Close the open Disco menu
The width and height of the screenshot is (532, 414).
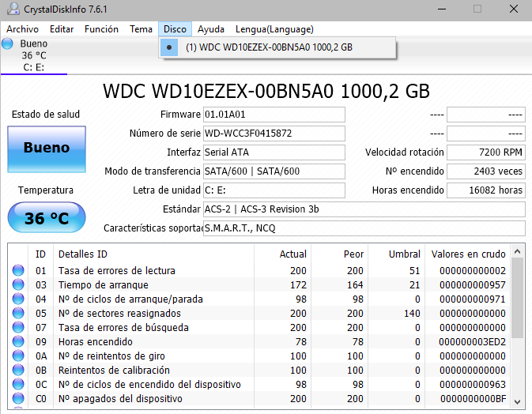coord(175,29)
